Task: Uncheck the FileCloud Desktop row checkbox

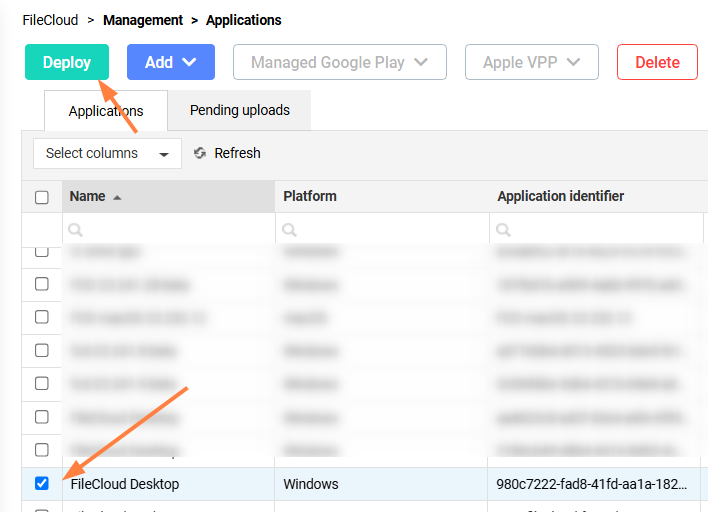Action: (x=42, y=484)
